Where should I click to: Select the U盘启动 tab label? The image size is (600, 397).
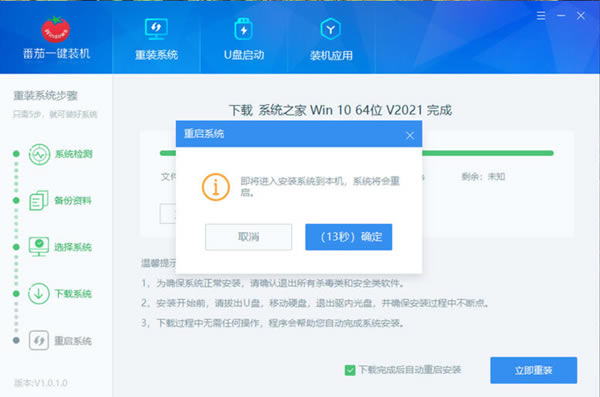pyautogui.click(x=244, y=55)
